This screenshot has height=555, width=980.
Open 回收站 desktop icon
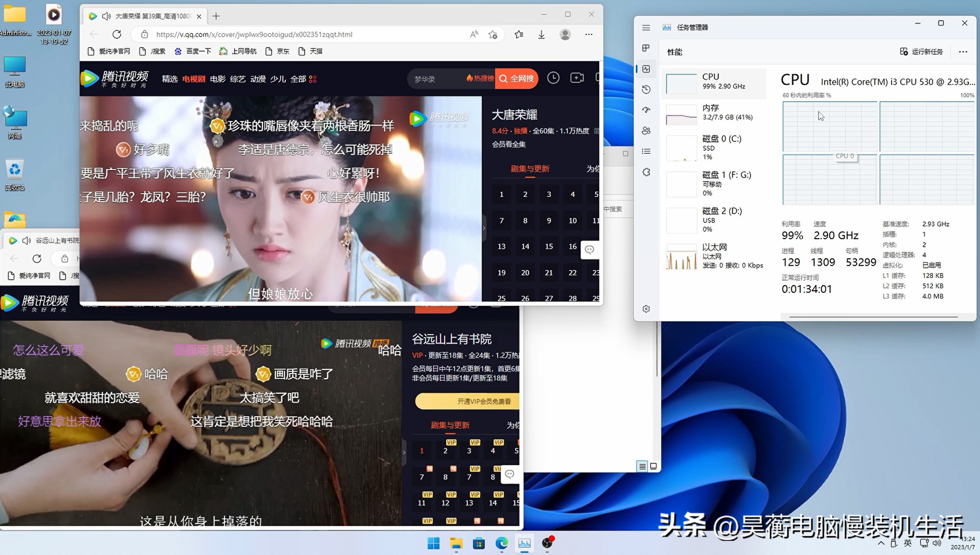15,175
